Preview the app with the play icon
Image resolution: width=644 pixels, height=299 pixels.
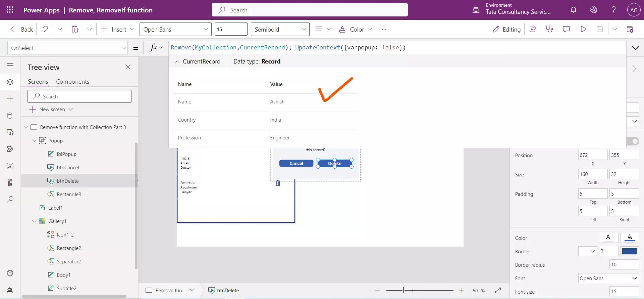point(583,29)
